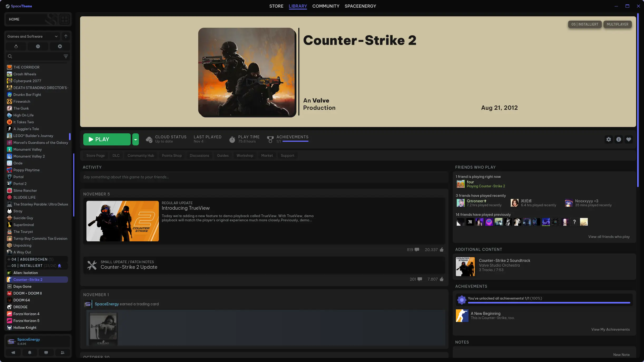Click the announcements megaphone icon
This screenshot has width=644, height=362.
(x=13, y=353)
